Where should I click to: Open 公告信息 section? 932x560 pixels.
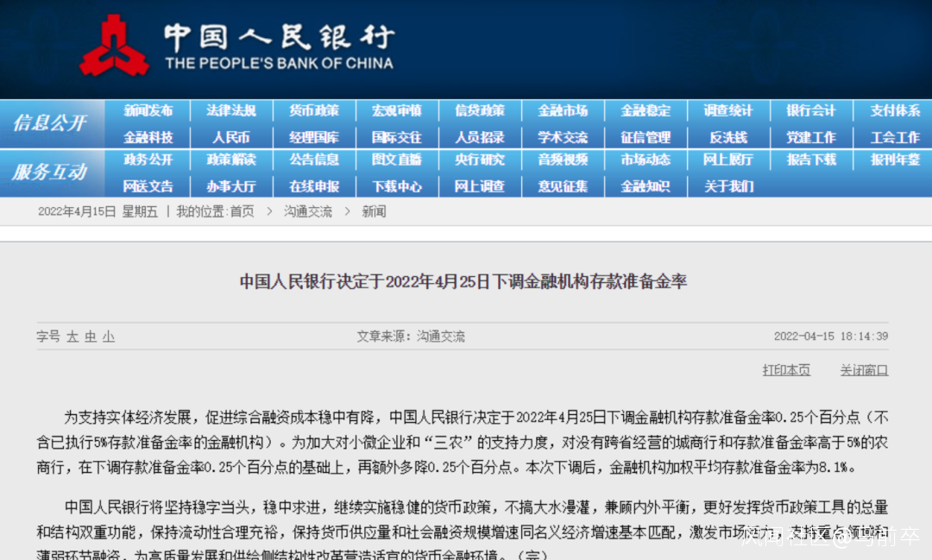pos(314,160)
